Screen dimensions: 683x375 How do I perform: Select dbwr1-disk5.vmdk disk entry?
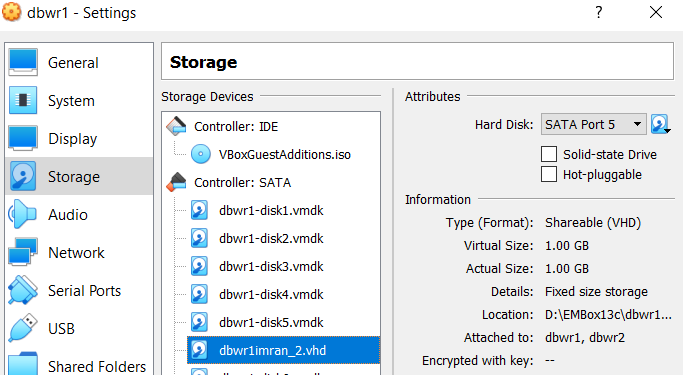(x=271, y=322)
